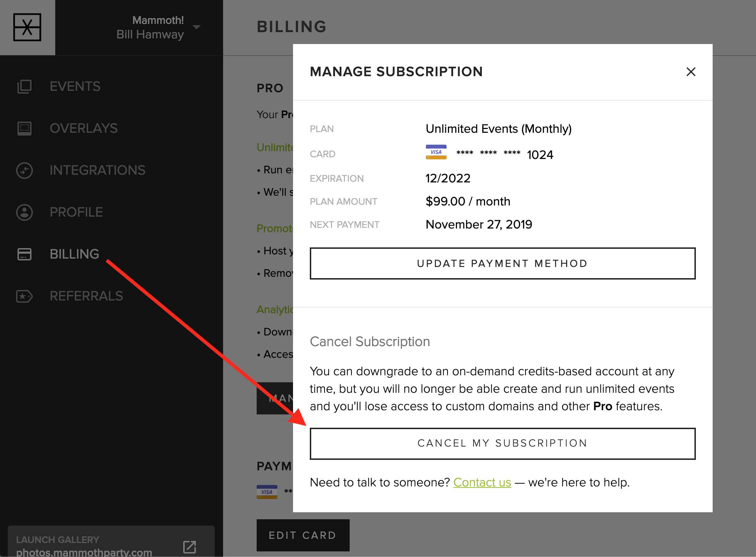This screenshot has width=756, height=557.
Task: Select the Billing menu item
Action: [74, 254]
